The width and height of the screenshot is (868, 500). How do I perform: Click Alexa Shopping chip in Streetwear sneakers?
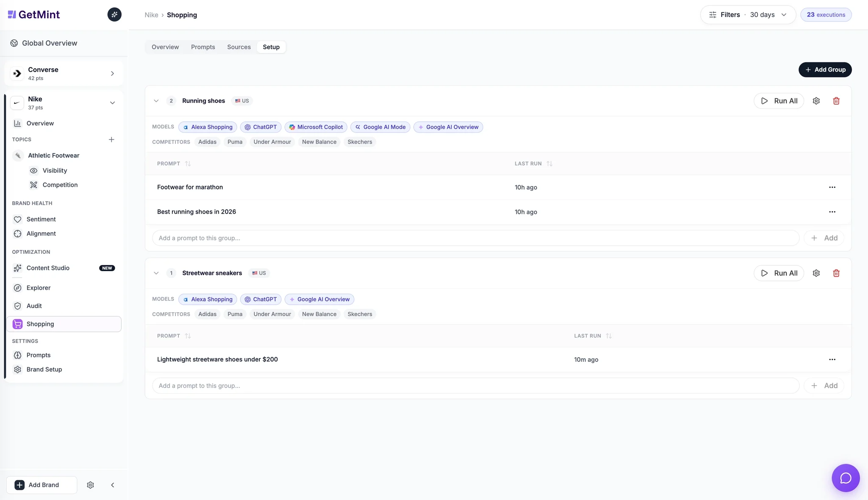208,299
